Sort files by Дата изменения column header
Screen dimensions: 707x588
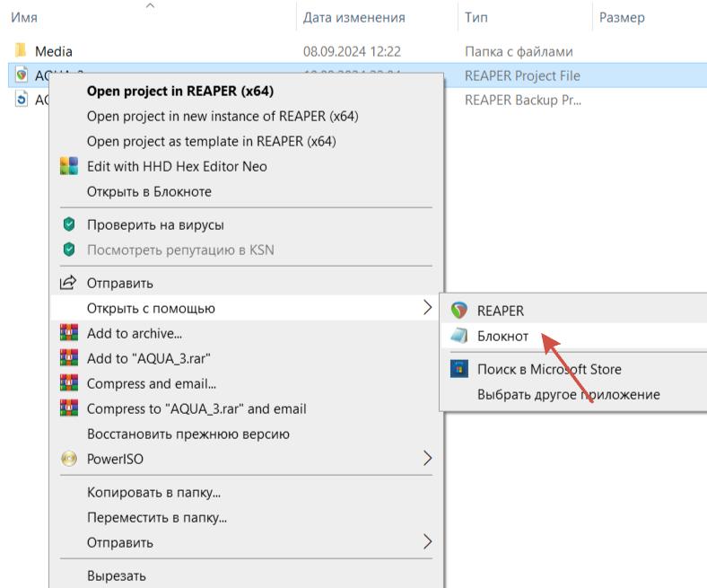(x=353, y=18)
